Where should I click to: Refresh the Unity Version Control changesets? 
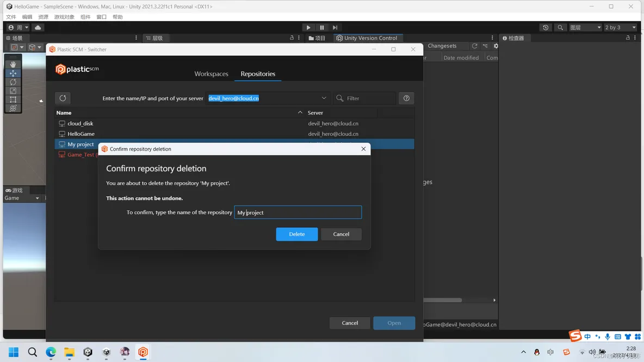pos(474,46)
